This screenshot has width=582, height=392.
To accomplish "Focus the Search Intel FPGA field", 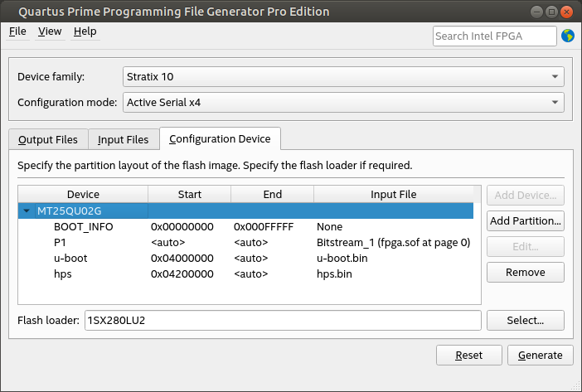I will pos(494,36).
